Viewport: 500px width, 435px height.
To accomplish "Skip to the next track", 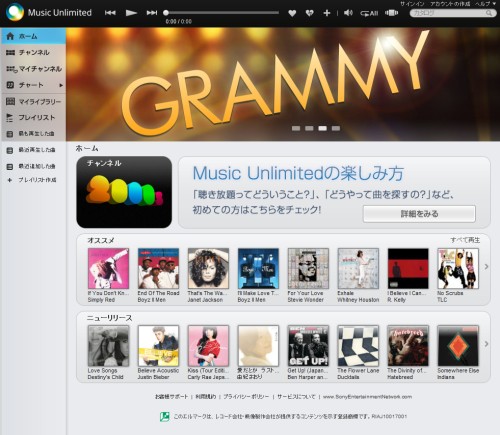I will pos(152,13).
